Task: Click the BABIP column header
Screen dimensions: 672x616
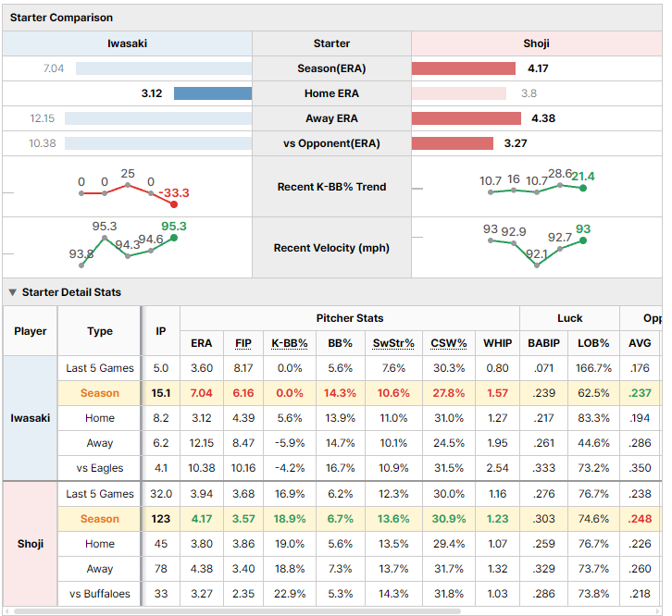Action: click(544, 343)
